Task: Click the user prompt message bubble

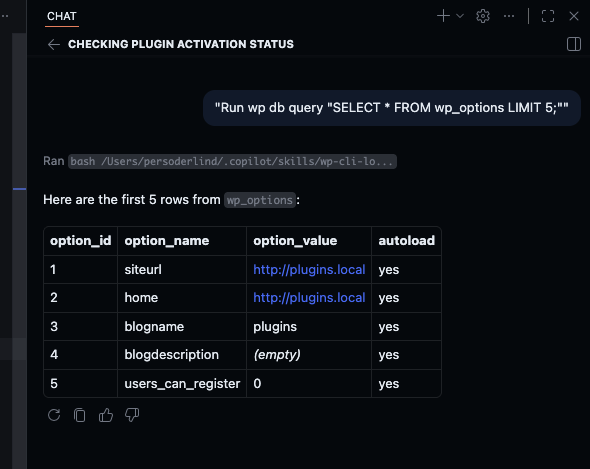Action: (392, 108)
